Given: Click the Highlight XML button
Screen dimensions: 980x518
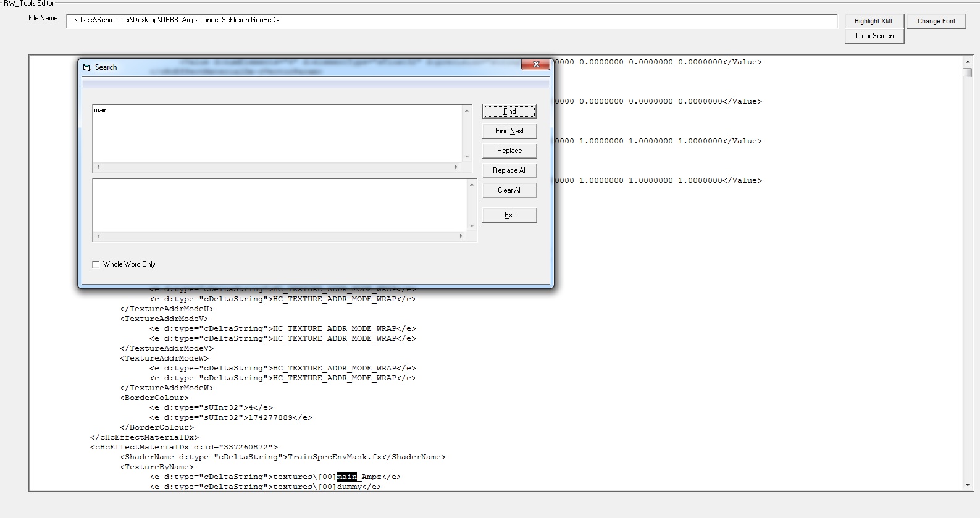Looking at the screenshot, I should tap(874, 21).
